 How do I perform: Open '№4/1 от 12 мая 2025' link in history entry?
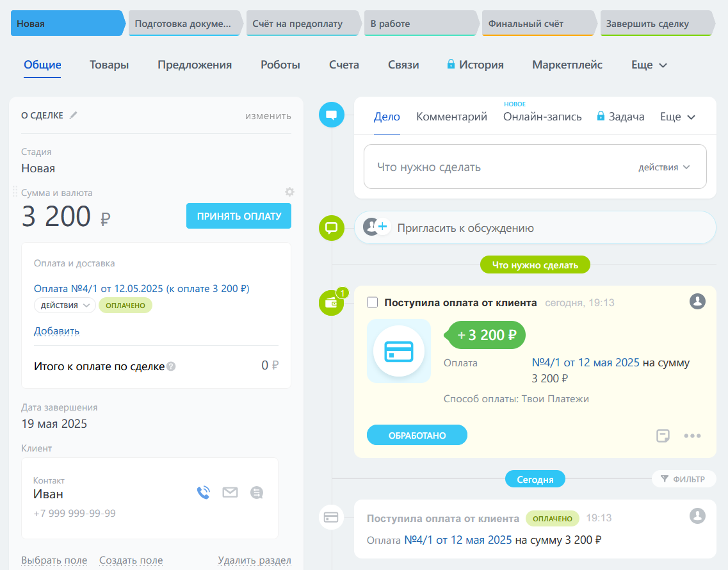(x=458, y=540)
